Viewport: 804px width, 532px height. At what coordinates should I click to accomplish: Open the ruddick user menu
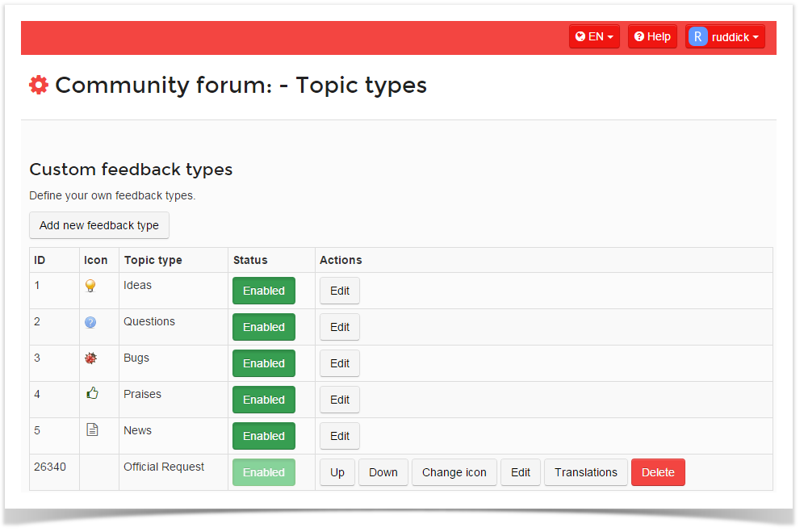725,37
